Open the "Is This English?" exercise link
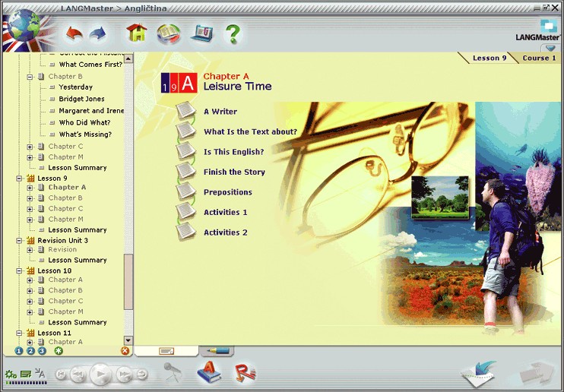 tap(234, 152)
